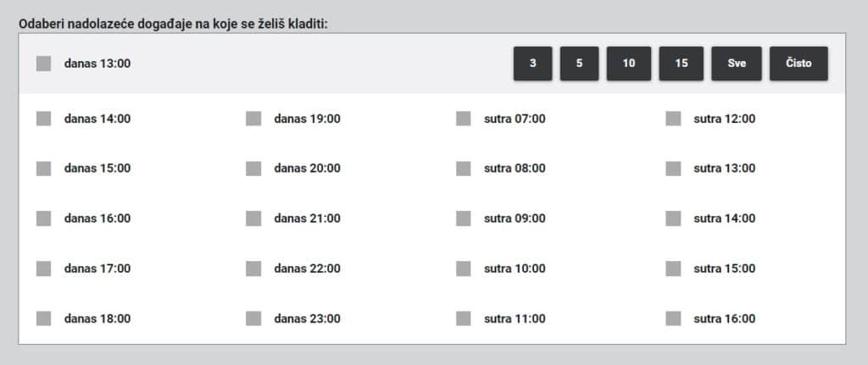Click the Sve button to select all
The image size is (868, 365).
[x=737, y=64]
